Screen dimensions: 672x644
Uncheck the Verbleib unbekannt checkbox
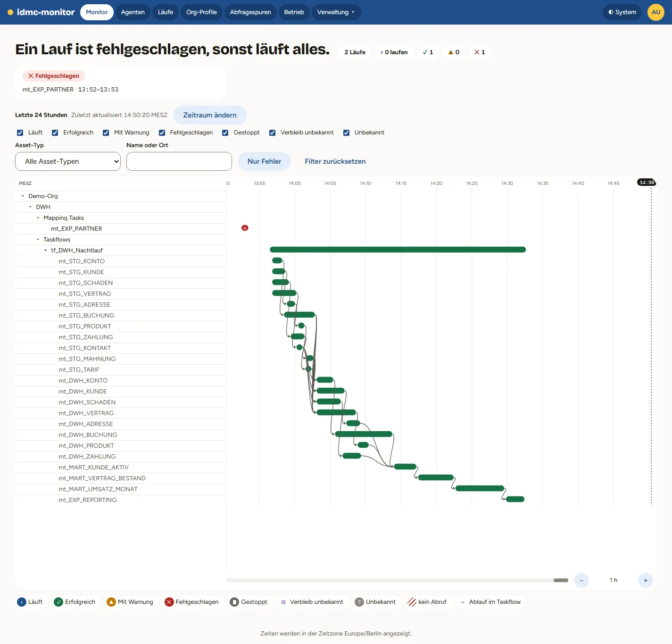coord(273,133)
